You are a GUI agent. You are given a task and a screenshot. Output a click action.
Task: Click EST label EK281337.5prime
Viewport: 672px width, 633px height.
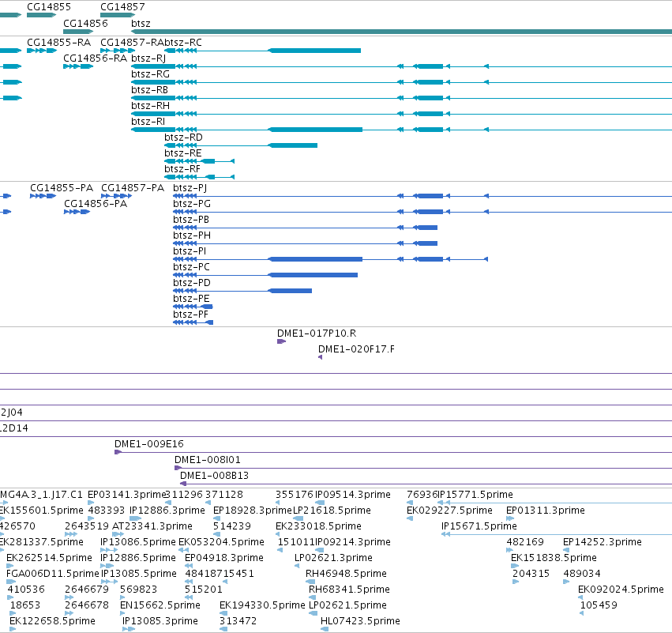[x=42, y=542]
